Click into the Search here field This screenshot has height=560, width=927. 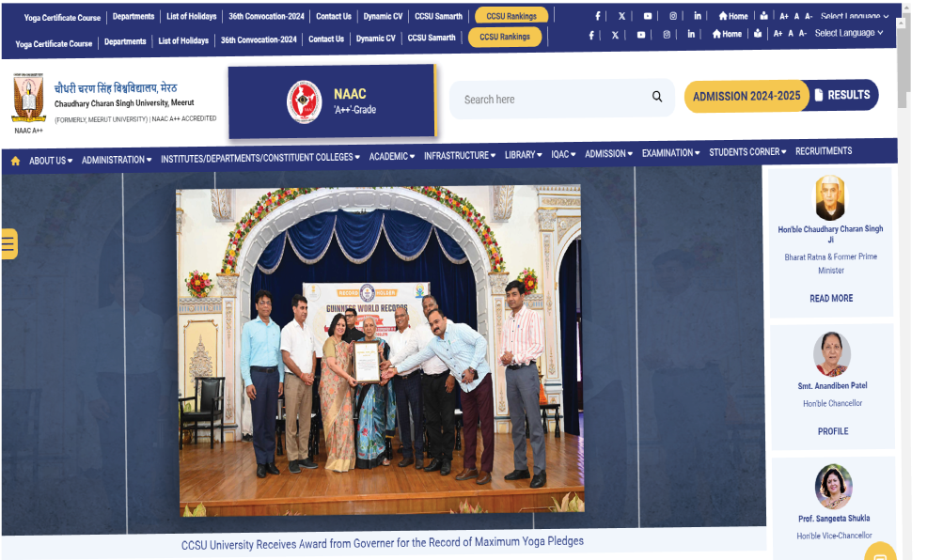tap(550, 99)
